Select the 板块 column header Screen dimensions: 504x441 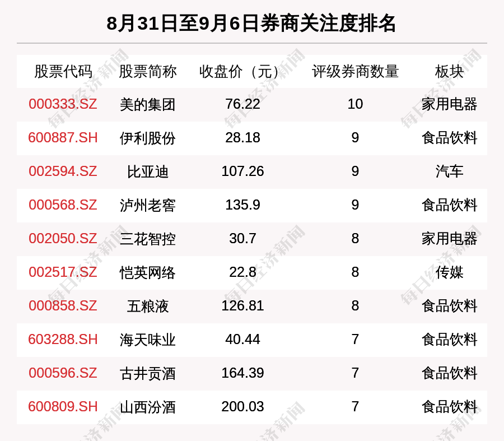[x=449, y=71]
